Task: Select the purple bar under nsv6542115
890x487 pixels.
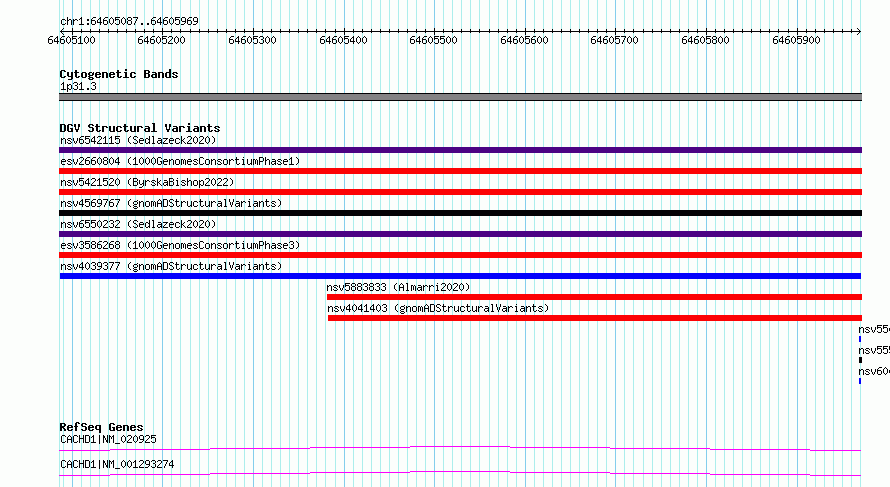Action: [460, 150]
